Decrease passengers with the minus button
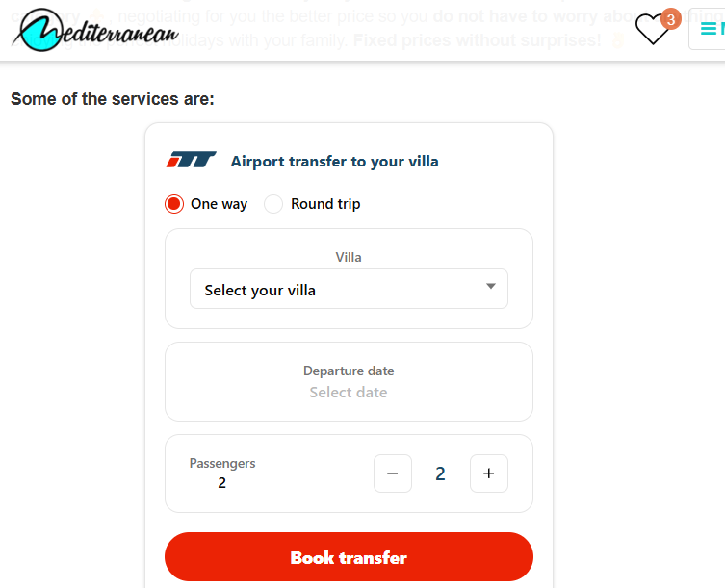The height and width of the screenshot is (588, 725). click(393, 473)
